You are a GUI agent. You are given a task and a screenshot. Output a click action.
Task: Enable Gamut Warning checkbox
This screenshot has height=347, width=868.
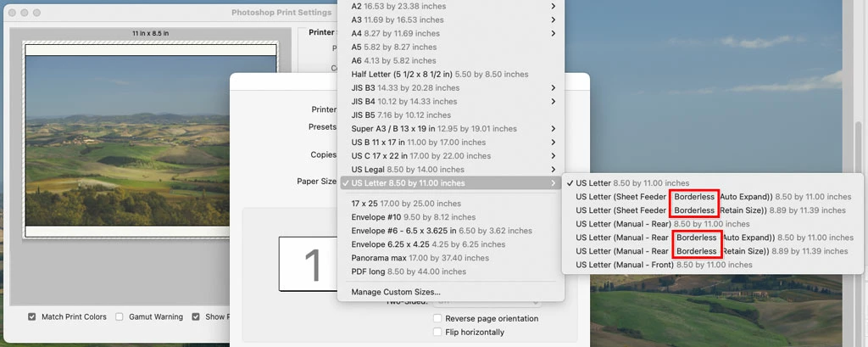click(x=119, y=317)
